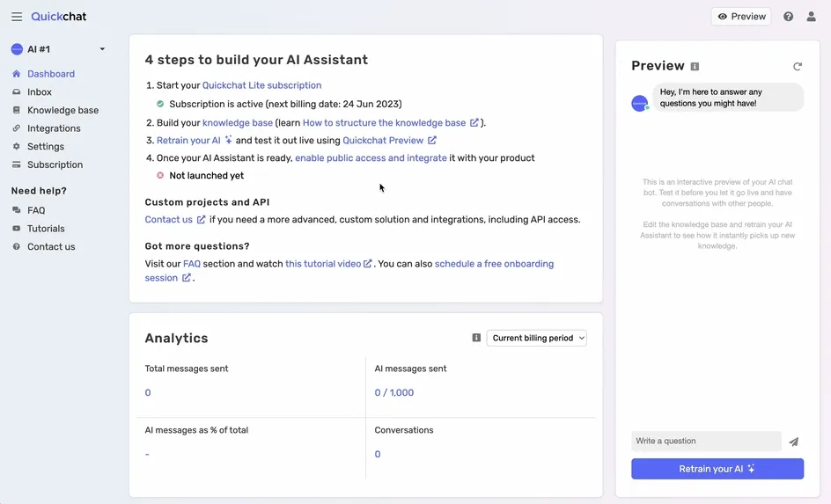Click enable public access and integrate link
This screenshot has height=504, width=831.
(371, 157)
